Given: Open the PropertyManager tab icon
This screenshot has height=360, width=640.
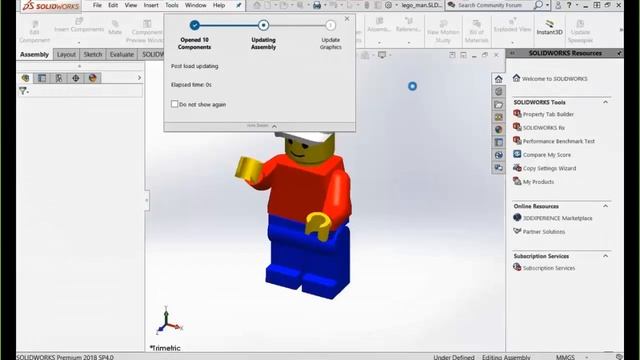Looking at the screenshot, I should coord(42,78).
